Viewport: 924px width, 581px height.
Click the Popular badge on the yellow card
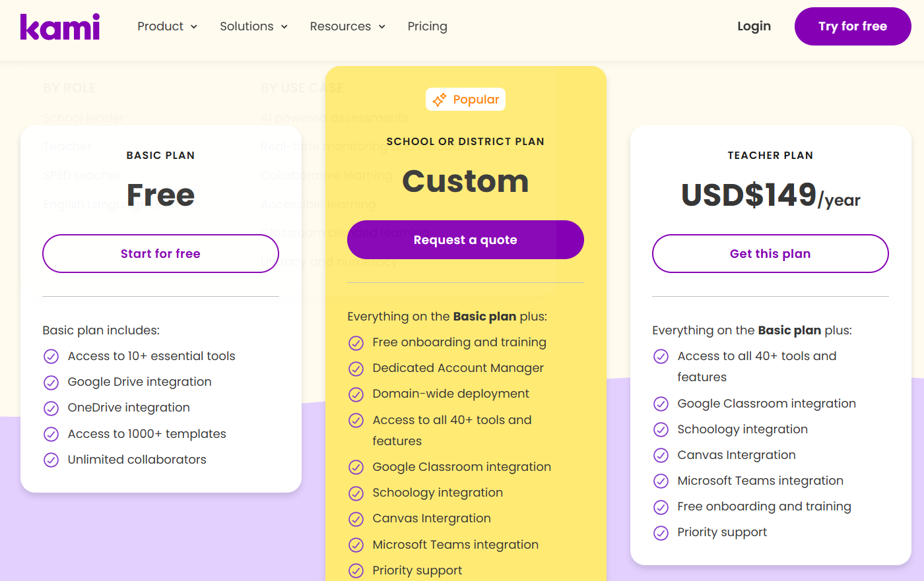coord(465,99)
